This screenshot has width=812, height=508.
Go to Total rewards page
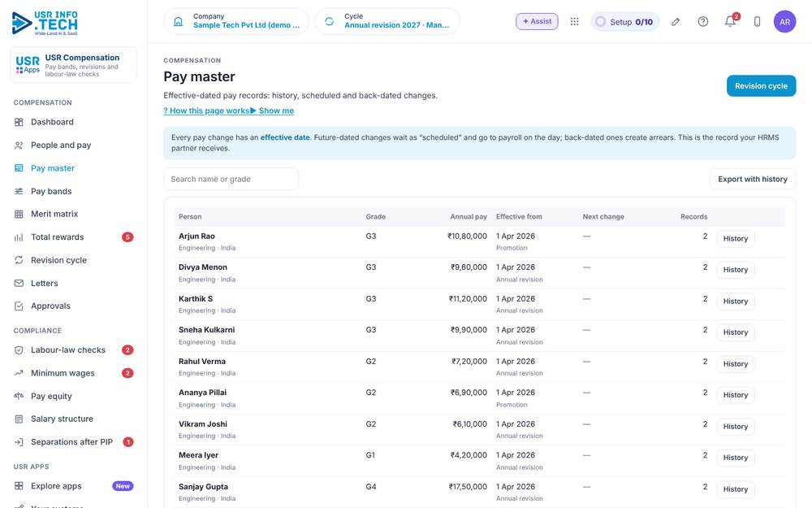57,237
